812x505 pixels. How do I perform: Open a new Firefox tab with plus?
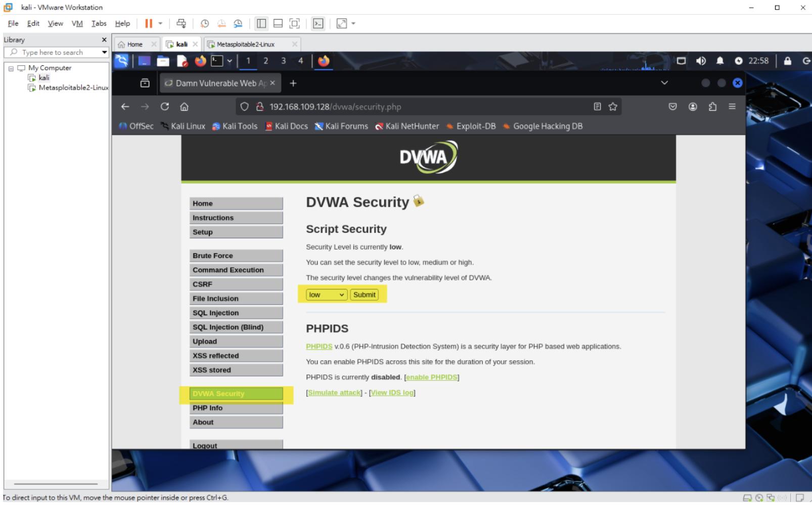pos(293,83)
